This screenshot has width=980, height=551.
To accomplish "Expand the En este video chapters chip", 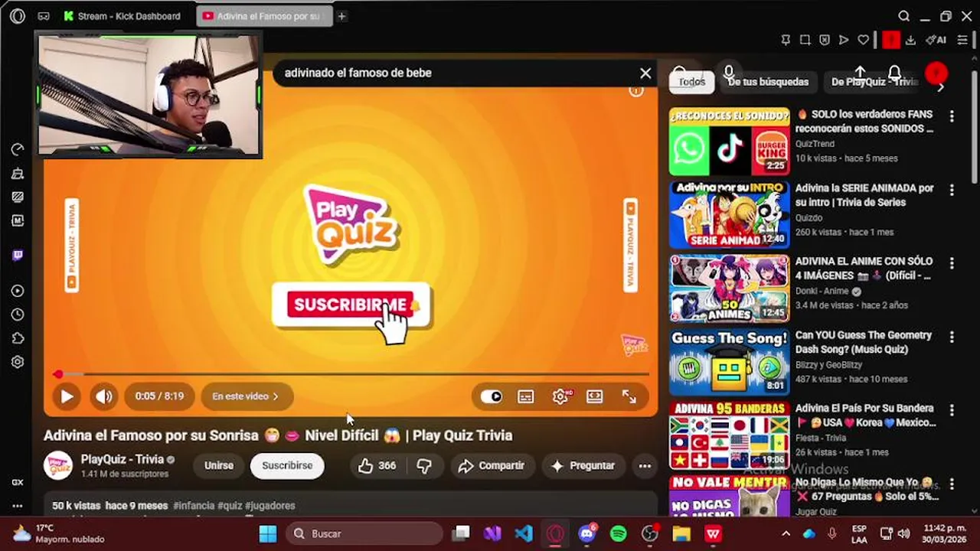I will coord(247,396).
